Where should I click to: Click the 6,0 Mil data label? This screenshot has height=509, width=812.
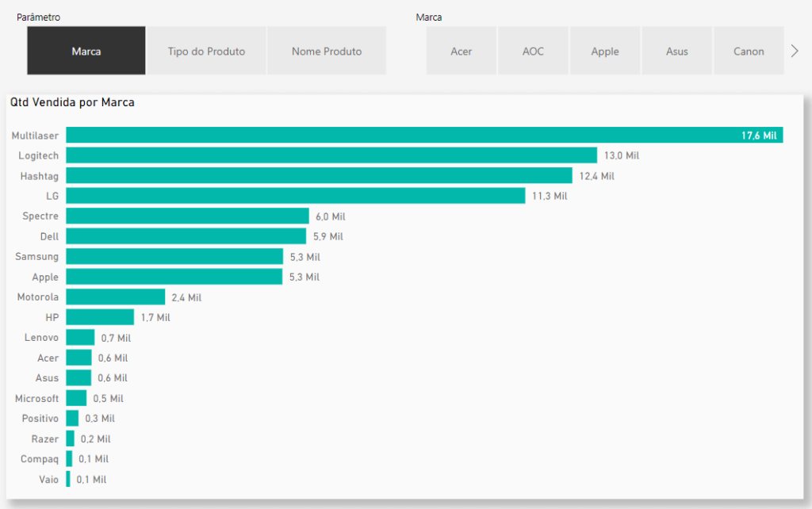[x=331, y=216]
